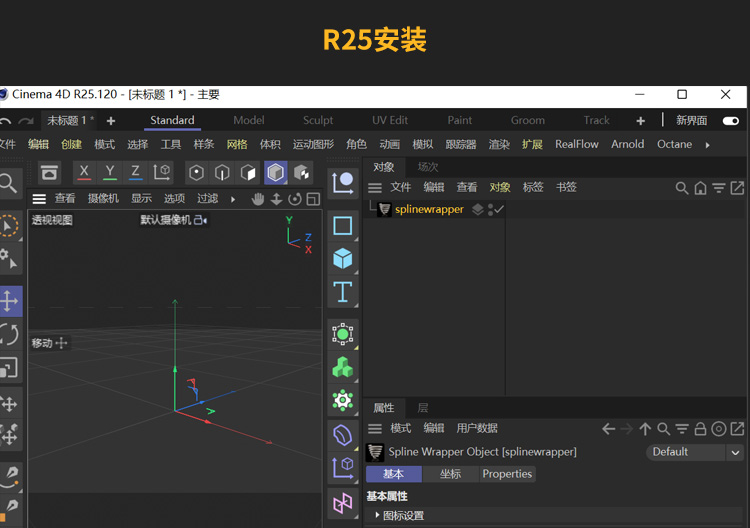Click the viewport orbit icon
This screenshot has height=528, width=750.
(x=295, y=199)
